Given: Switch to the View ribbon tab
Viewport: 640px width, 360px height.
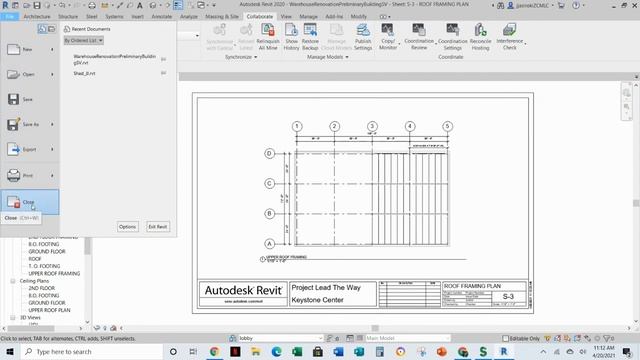Looking at the screenshot, I should coord(286,17).
